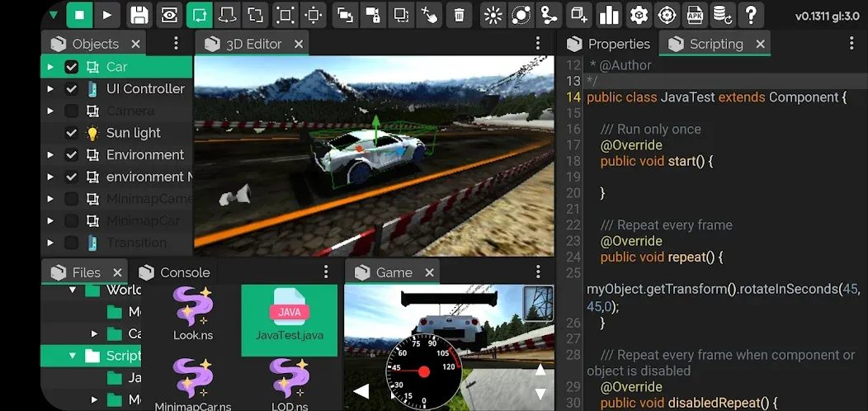Open help with question mark icon
The height and width of the screenshot is (411, 868).
pos(750,15)
